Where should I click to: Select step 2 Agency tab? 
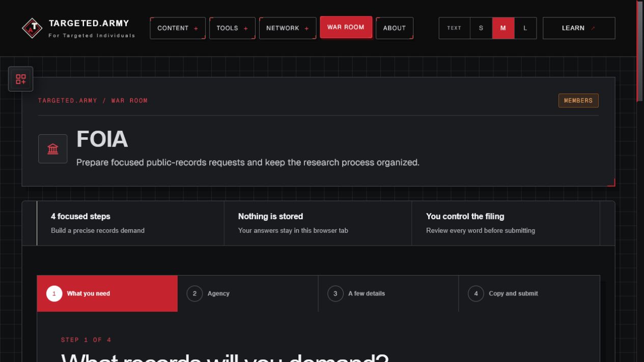[x=248, y=293]
